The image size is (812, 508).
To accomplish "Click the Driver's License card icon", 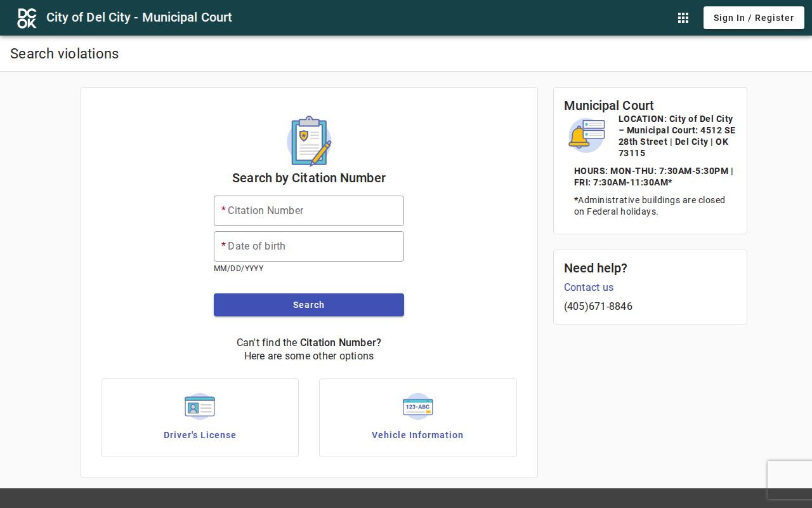I will (200, 406).
